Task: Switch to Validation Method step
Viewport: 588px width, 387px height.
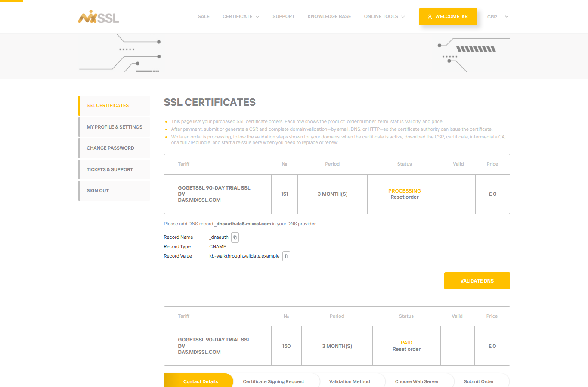Action: [350, 381]
